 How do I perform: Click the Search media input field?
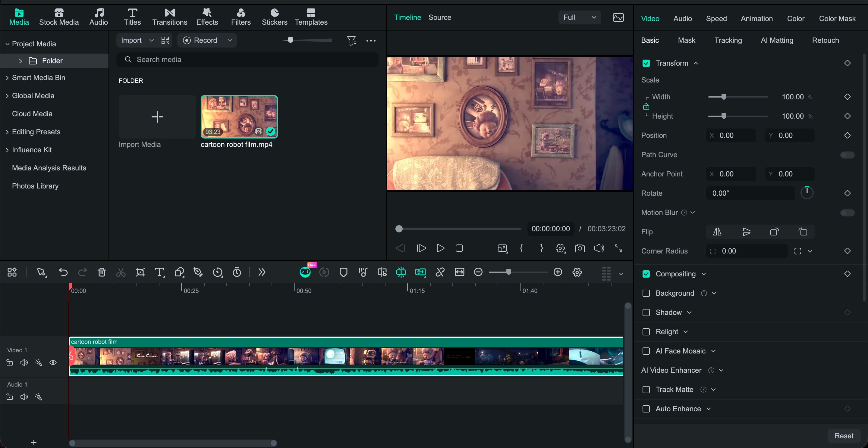[x=247, y=60]
